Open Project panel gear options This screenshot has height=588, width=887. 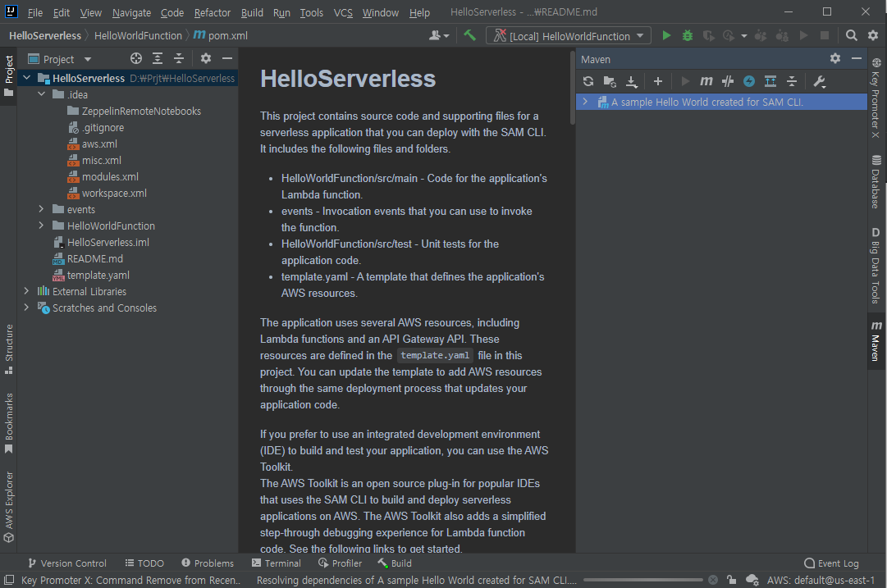pyautogui.click(x=206, y=58)
